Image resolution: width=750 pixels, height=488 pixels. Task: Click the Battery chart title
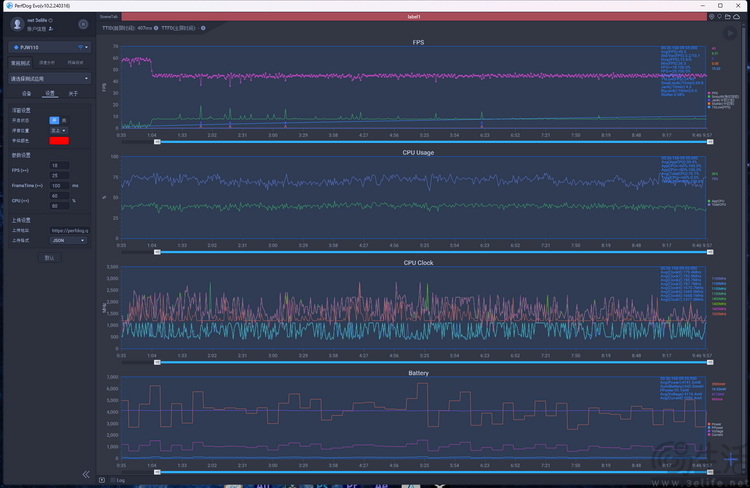(418, 373)
